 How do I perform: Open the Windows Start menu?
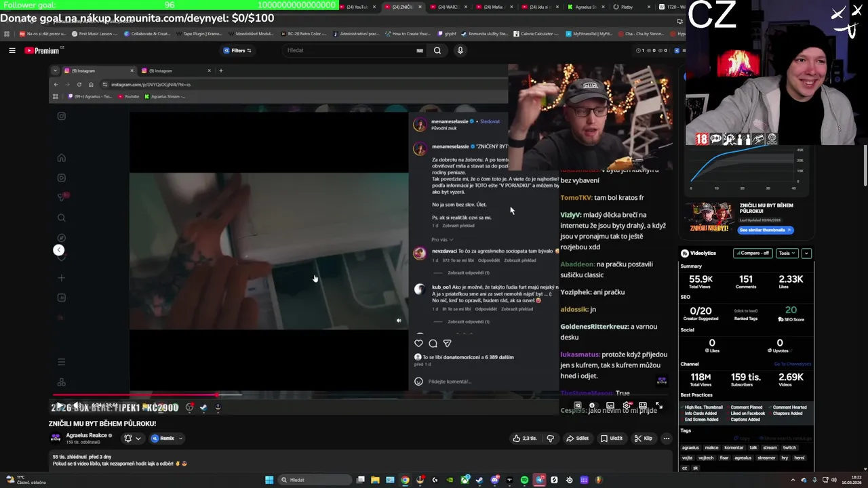coord(269,480)
